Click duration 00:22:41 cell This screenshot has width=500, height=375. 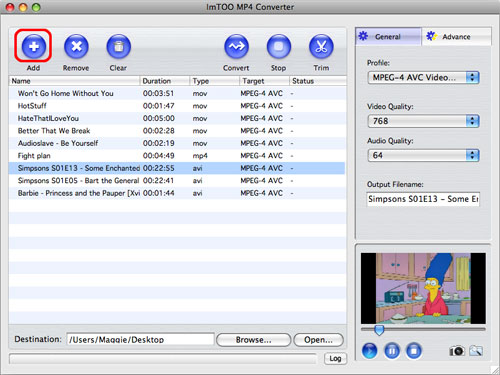click(x=159, y=181)
